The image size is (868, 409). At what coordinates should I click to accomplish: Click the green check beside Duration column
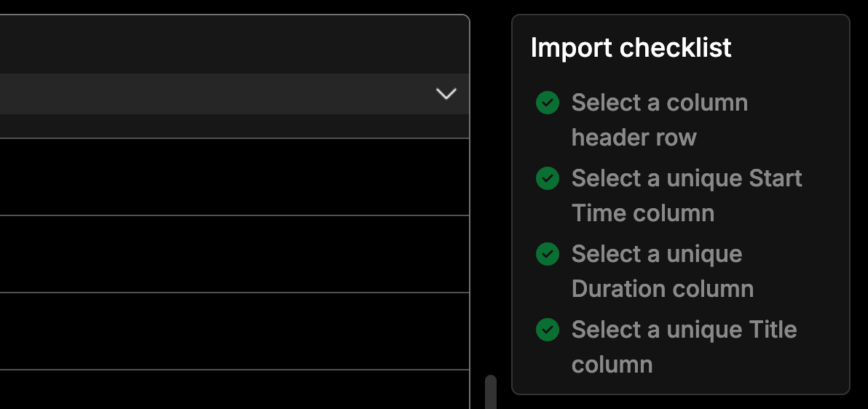(x=548, y=254)
